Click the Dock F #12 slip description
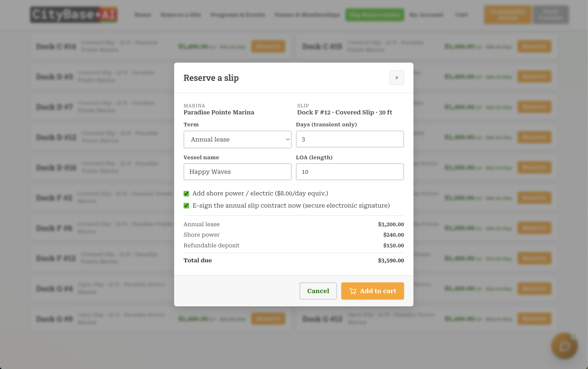 [x=344, y=112]
